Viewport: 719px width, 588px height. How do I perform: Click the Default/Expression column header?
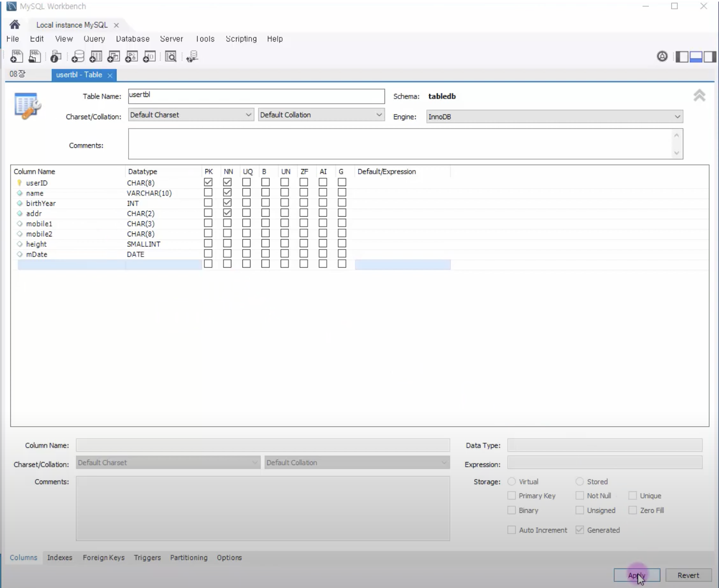click(403, 172)
